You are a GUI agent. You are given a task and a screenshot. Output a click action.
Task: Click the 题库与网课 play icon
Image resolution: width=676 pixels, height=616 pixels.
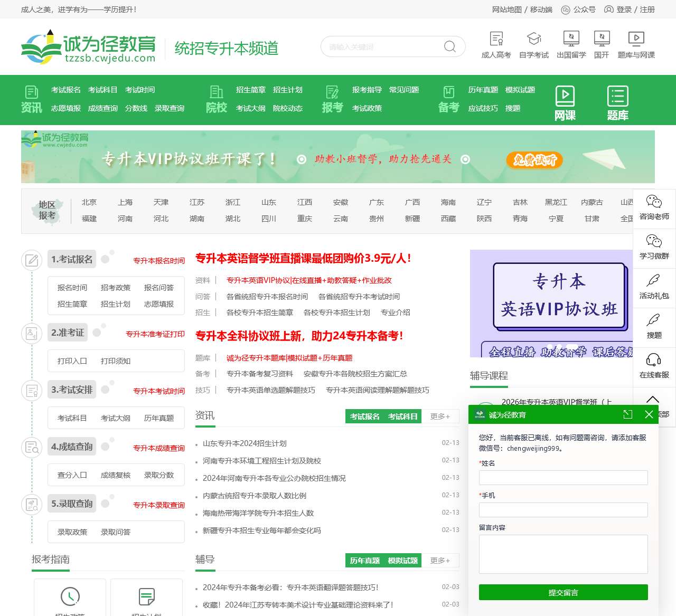636,39
